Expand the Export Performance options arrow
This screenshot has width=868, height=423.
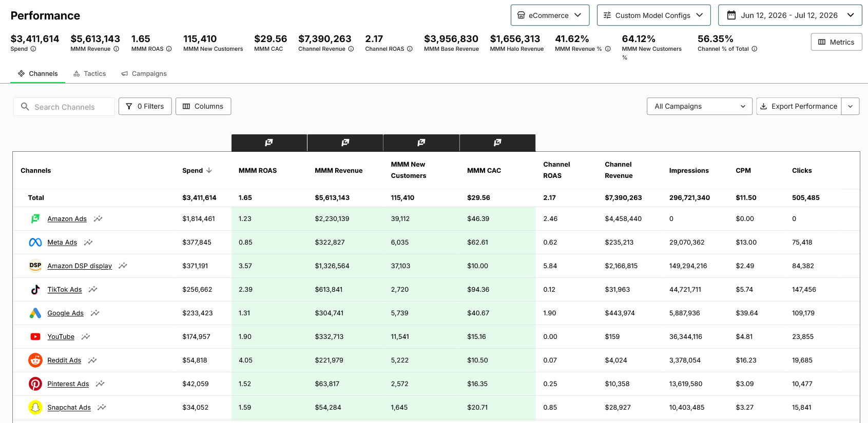(851, 106)
